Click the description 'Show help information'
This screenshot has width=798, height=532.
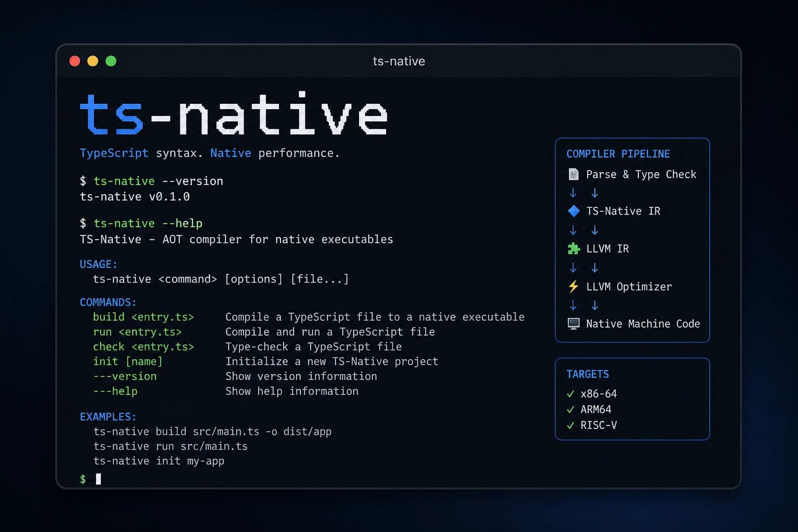(292, 391)
